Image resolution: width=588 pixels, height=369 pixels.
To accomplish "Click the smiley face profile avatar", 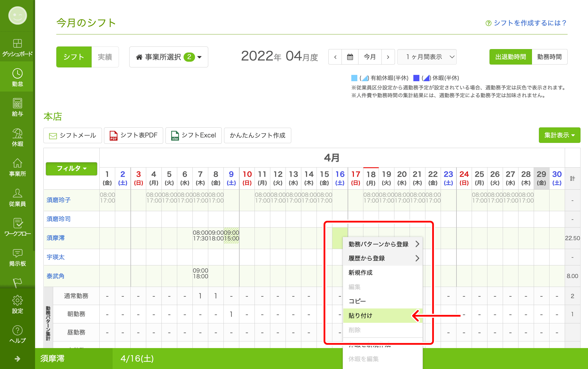I will tap(18, 15).
